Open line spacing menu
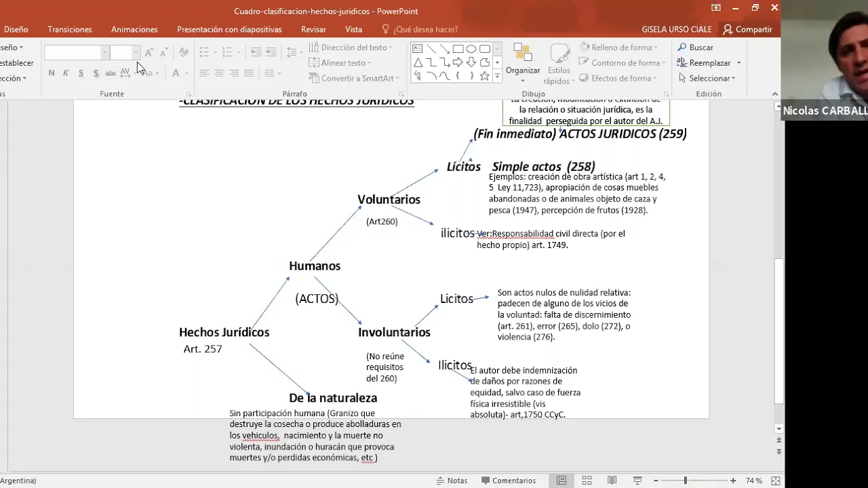 tap(294, 52)
